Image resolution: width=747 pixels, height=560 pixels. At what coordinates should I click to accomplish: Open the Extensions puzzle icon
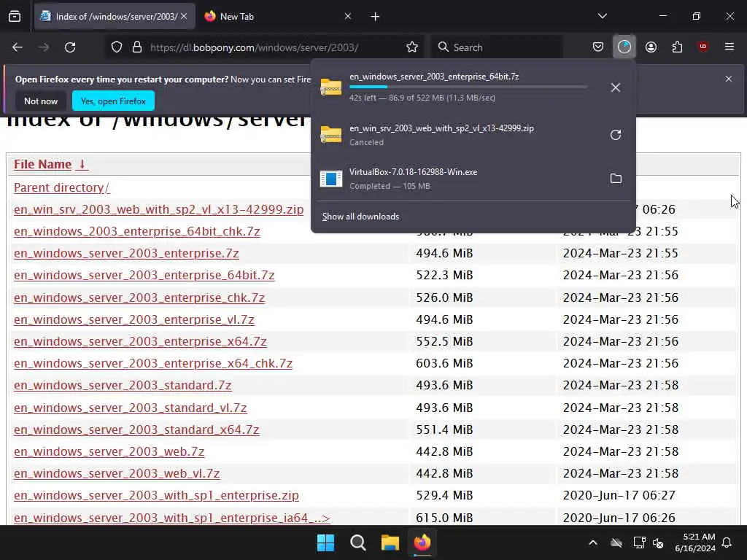[x=677, y=47]
